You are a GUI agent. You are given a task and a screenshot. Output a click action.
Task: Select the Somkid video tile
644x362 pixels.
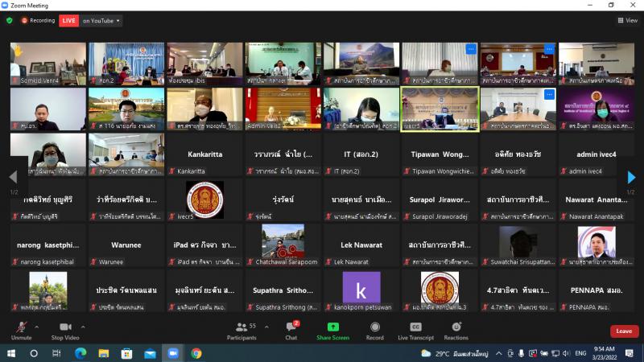point(48,64)
